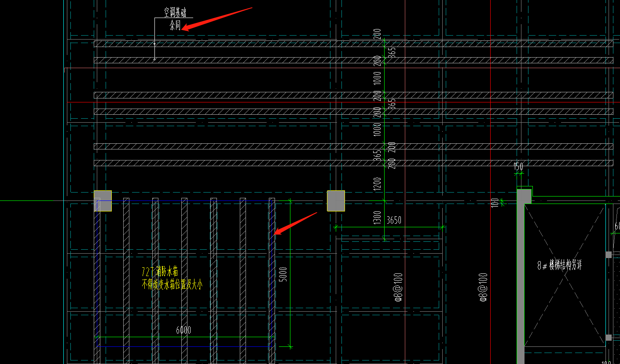Select the φ8@100 label nearest the staircase

(x=483, y=287)
